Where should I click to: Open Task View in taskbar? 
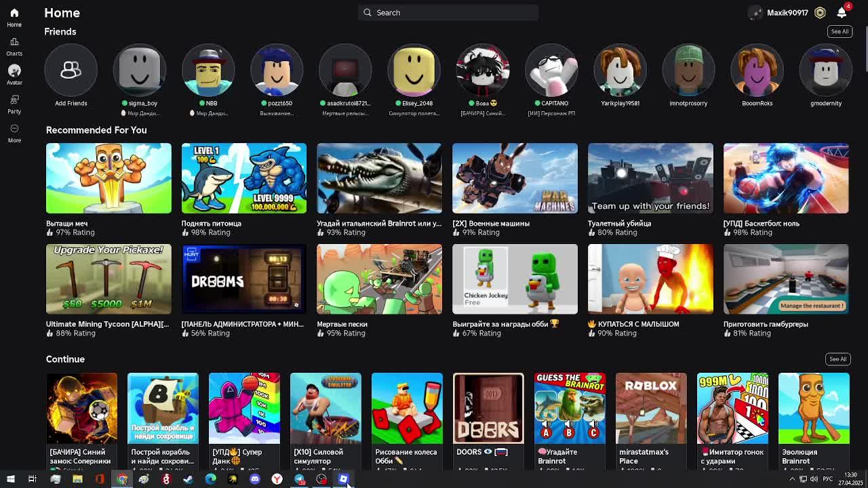[32, 479]
